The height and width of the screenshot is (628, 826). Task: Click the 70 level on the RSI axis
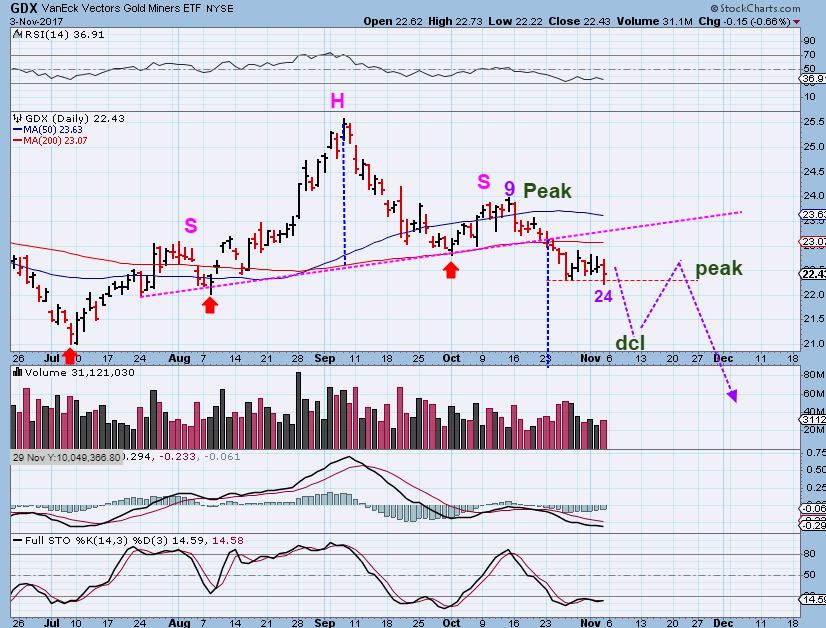809,55
